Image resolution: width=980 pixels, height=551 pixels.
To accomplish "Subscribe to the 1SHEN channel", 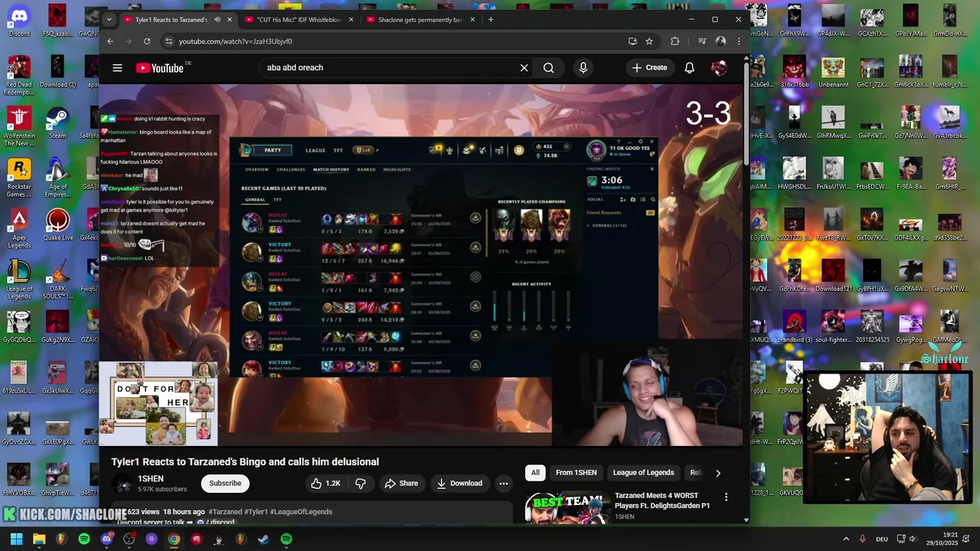I will pos(225,483).
